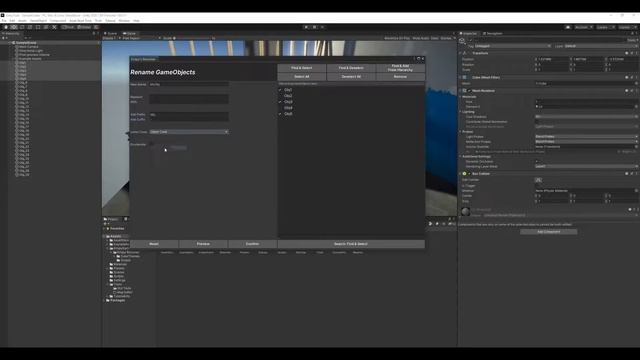
Task: Select the Scale tool in toolbar
Action: click(x=30, y=27)
